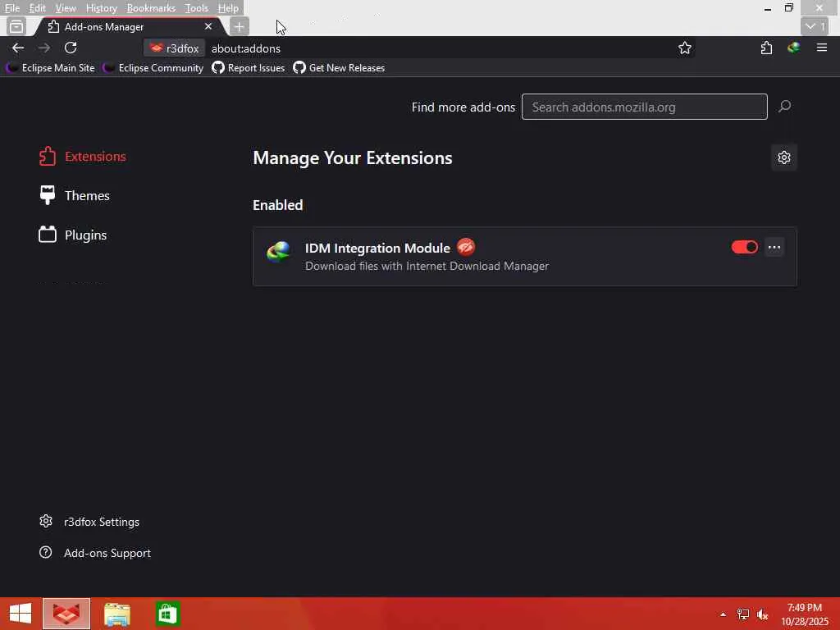Select the Extensions category
Viewport: 840px width, 630px height.
83,157
